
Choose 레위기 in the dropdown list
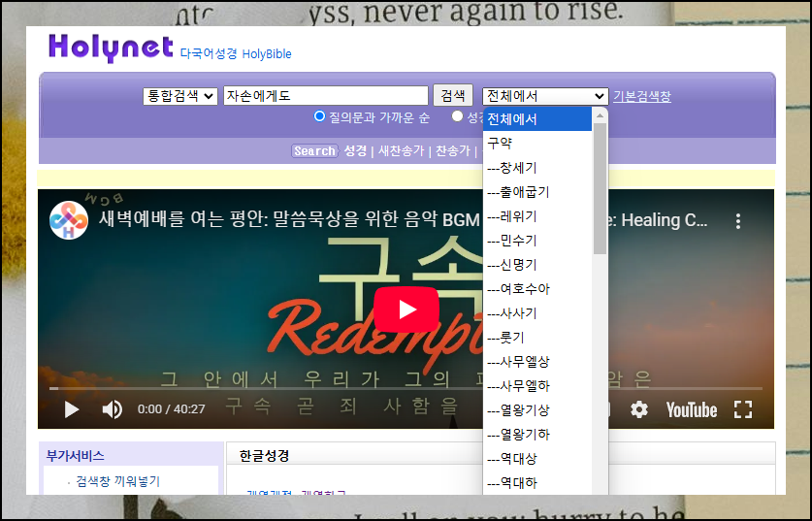point(537,216)
